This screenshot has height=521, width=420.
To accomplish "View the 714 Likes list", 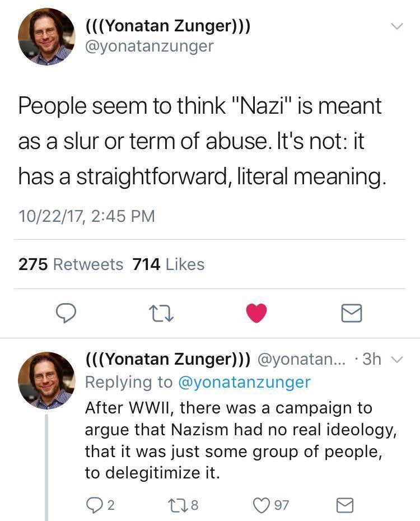I will pyautogui.click(x=169, y=264).
